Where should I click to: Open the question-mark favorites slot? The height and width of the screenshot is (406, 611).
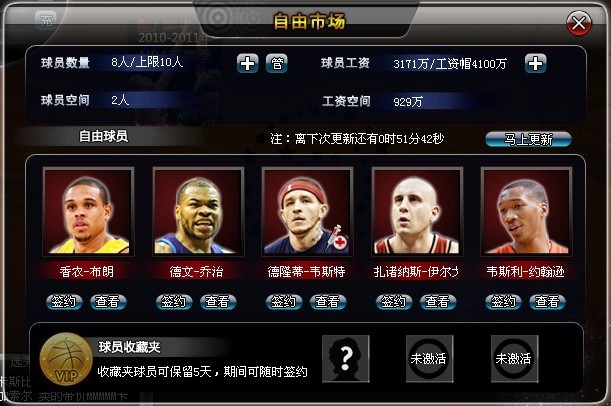coord(346,358)
